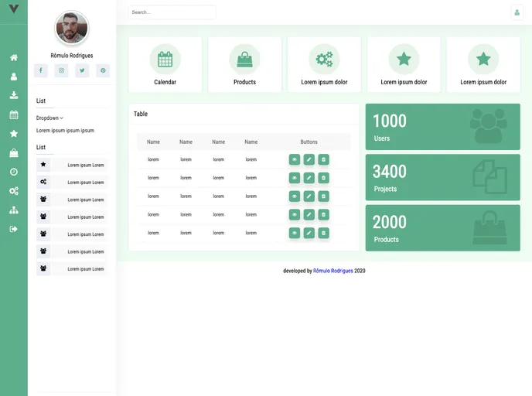Click the sign-out icon in left sidebar
The height and width of the screenshot is (396, 532).
(x=14, y=229)
